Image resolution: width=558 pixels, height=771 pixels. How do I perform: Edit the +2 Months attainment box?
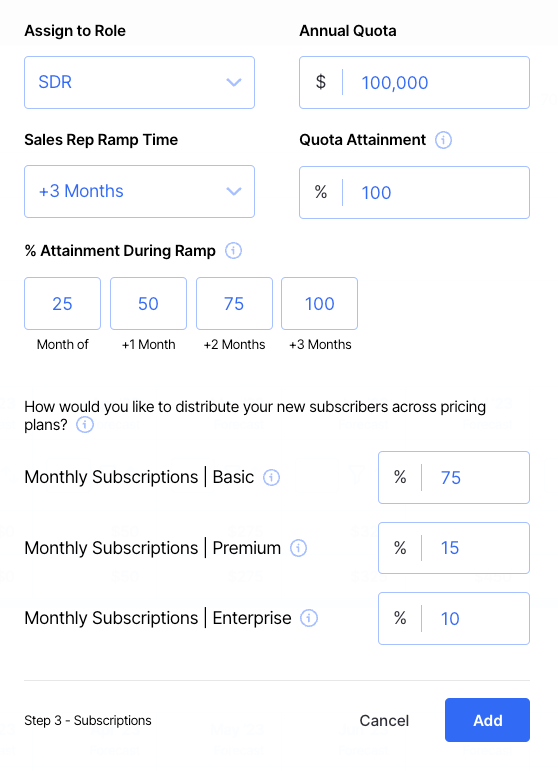(235, 303)
